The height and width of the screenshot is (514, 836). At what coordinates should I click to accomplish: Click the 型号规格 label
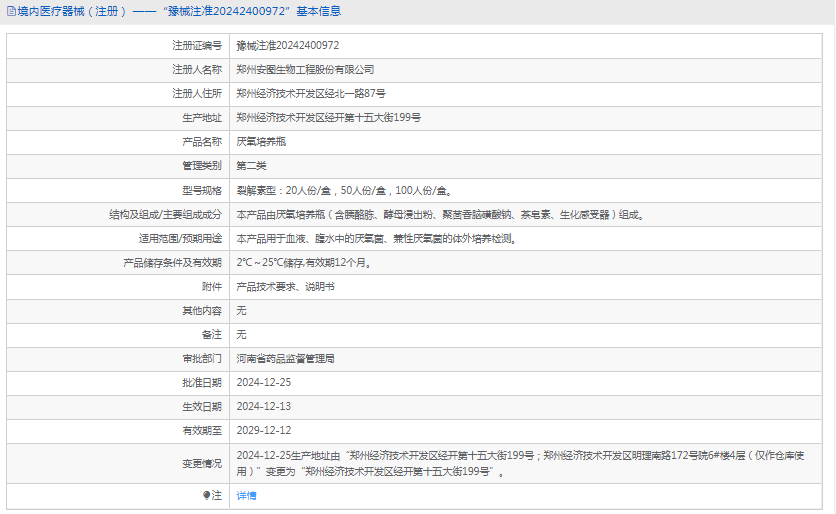point(202,190)
